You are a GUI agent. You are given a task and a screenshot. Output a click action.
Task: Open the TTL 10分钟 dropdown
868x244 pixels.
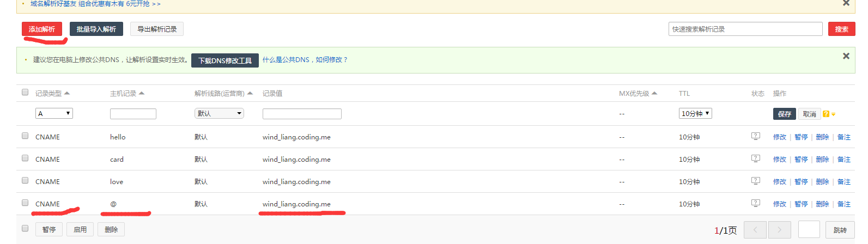(695, 113)
